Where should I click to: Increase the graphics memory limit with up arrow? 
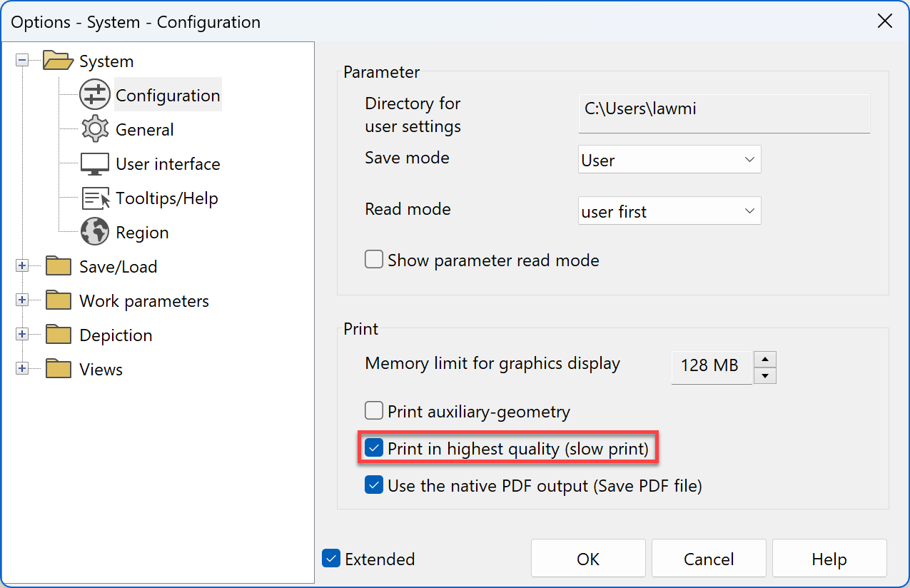pos(764,359)
